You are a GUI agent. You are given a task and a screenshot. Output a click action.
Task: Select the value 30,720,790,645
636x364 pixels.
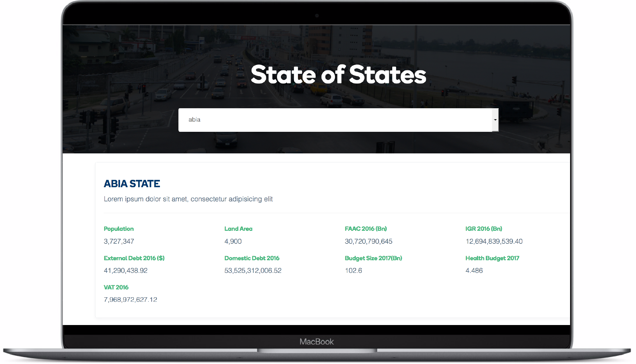369,241
